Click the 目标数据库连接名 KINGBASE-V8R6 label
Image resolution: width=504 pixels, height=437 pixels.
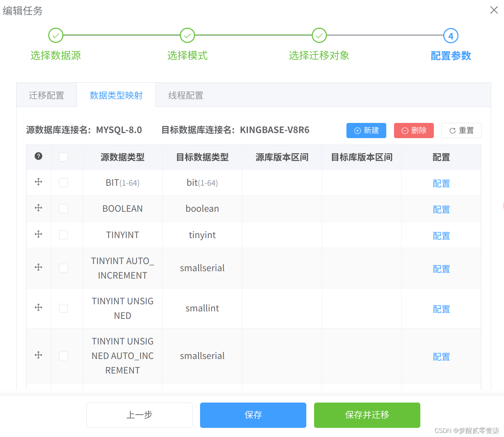(x=235, y=130)
